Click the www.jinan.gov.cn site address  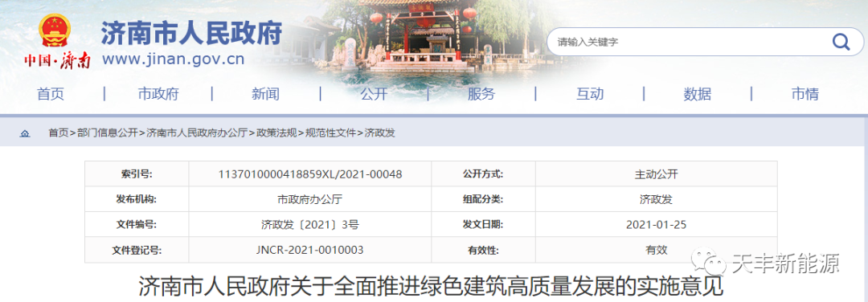pos(173,59)
